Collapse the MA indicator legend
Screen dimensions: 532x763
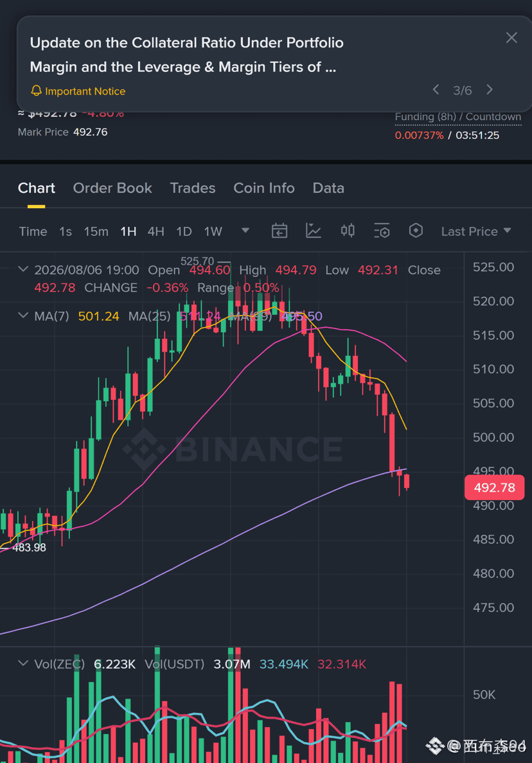coord(23,316)
